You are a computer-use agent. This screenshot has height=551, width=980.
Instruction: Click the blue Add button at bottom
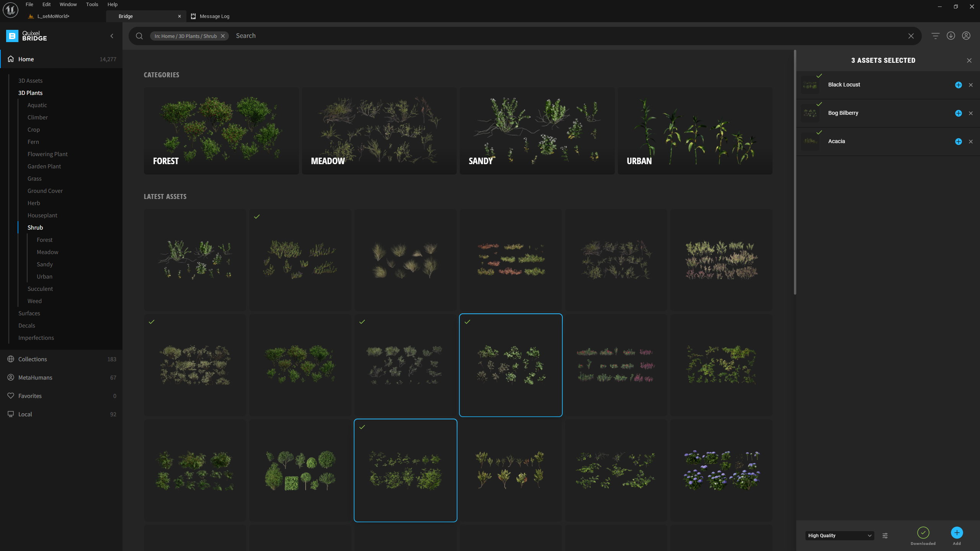coord(956,533)
